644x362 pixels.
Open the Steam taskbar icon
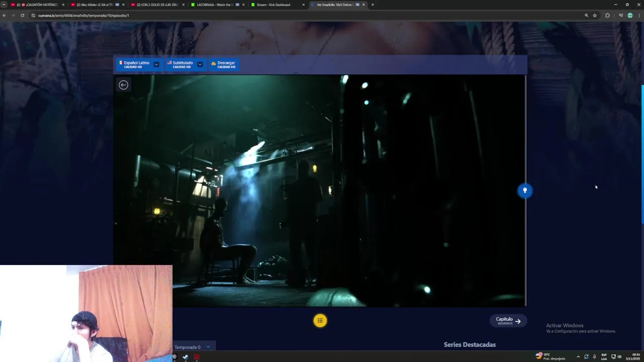(185, 357)
